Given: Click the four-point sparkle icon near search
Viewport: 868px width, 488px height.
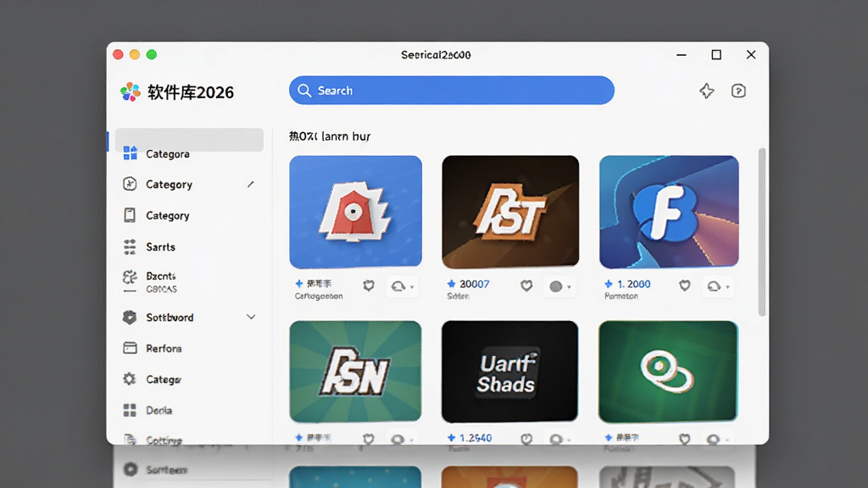Looking at the screenshot, I should (706, 91).
